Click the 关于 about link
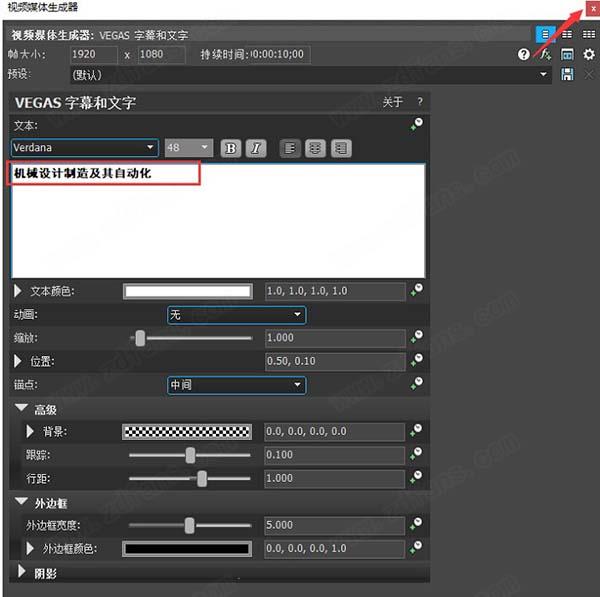Image resolution: width=600 pixels, height=597 pixels. (393, 102)
